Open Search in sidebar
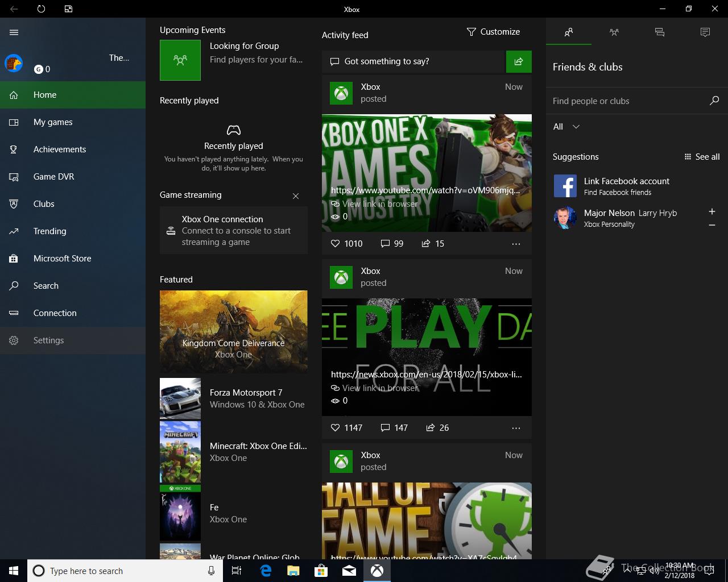This screenshot has width=728, height=582. pos(73,286)
